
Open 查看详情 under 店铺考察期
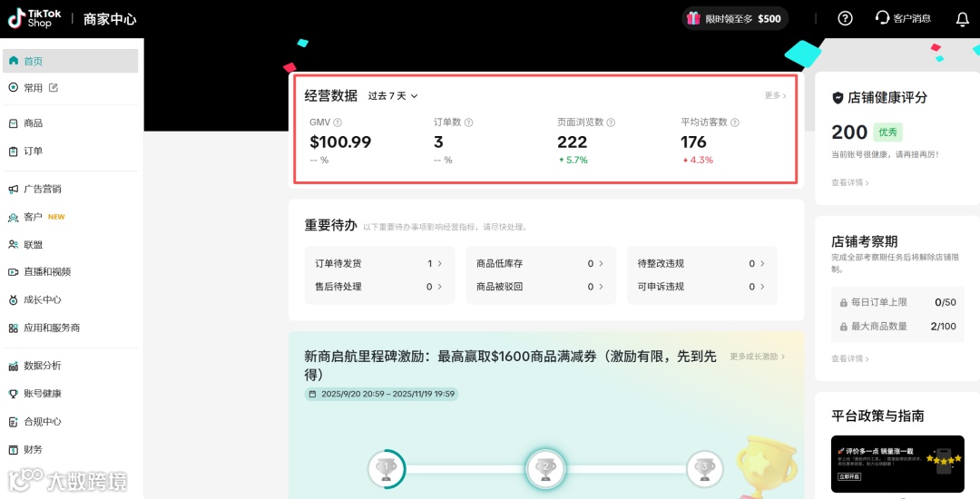(x=850, y=359)
